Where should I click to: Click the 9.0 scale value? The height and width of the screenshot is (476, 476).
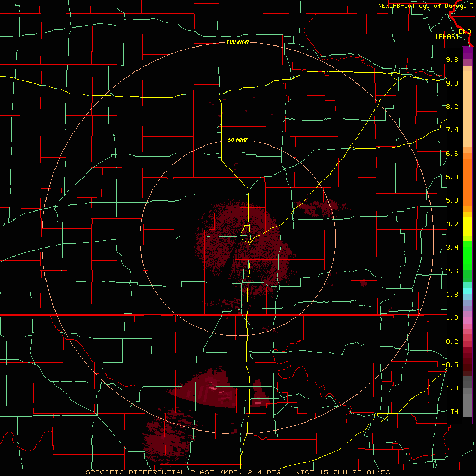452,83
